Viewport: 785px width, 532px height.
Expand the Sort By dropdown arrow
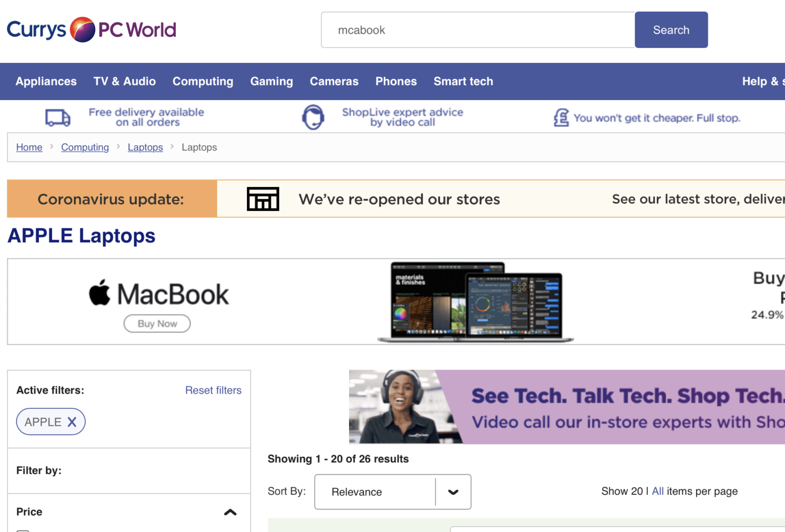pyautogui.click(x=453, y=492)
